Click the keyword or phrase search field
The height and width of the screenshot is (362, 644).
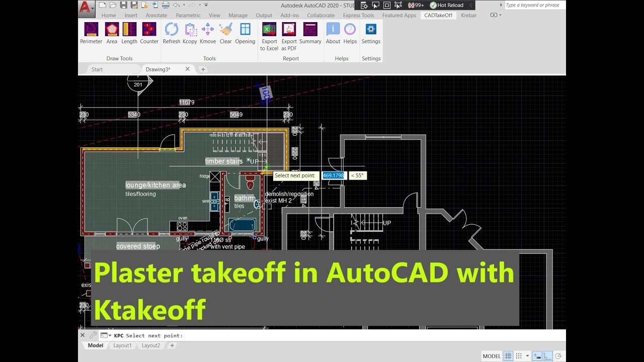pyautogui.click(x=534, y=5)
